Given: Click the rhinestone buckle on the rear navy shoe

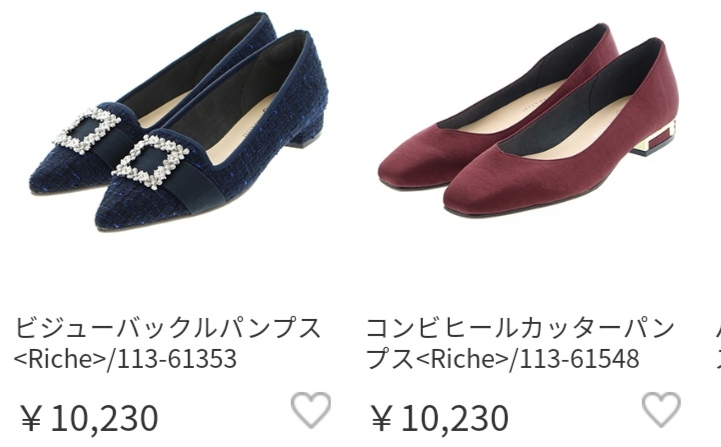Looking at the screenshot, I should (x=87, y=130).
